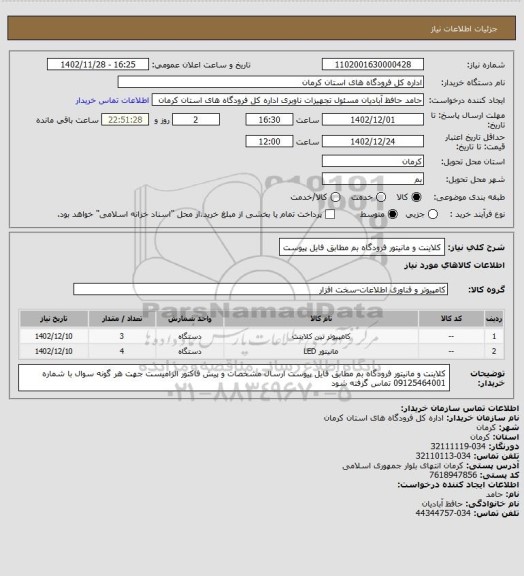Open the اطلاعات تماس خریدار link

112,100
